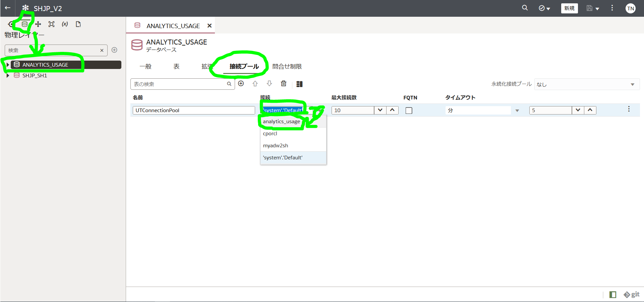
Task: Open the TN user profile avatar
Action: point(631,8)
